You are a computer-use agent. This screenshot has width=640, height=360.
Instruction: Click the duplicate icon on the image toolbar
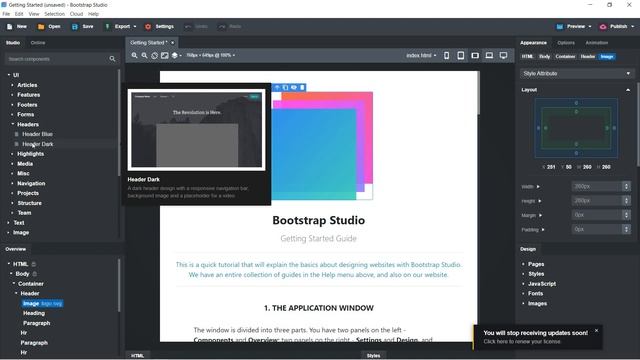click(x=285, y=87)
